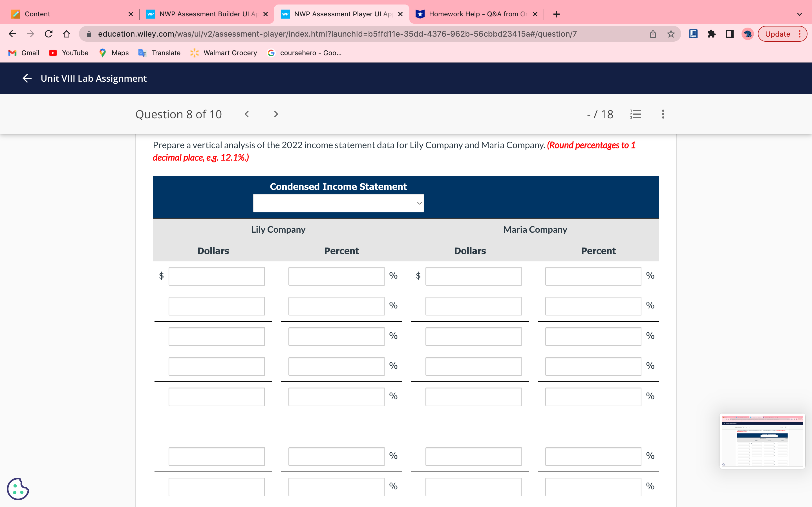
Task: Open the browser extensions puzzle icon
Action: (x=712, y=34)
